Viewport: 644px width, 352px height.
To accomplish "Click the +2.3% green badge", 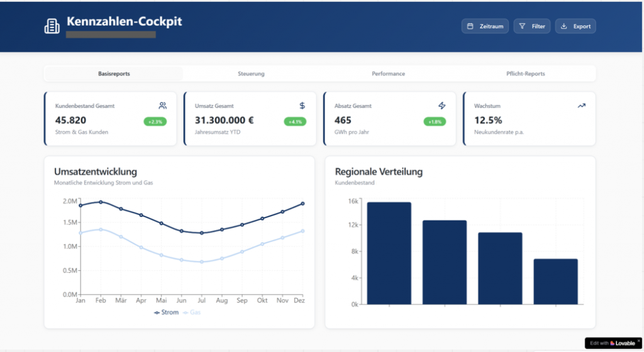I will [154, 121].
